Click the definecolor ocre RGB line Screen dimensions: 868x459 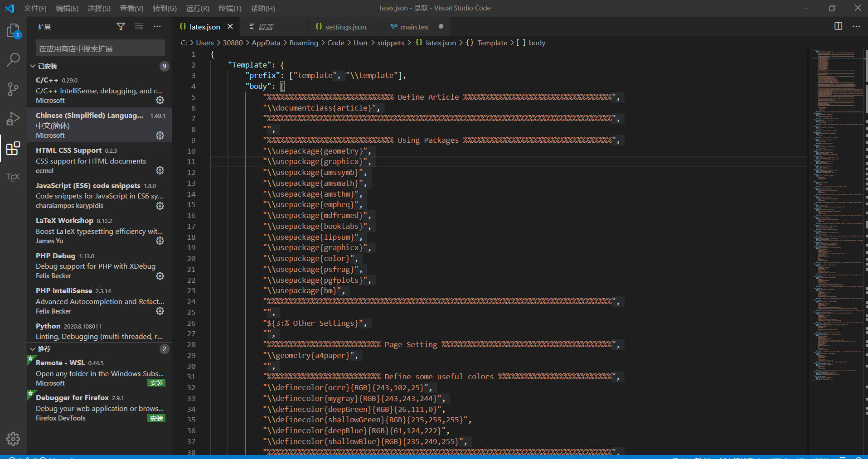point(347,388)
